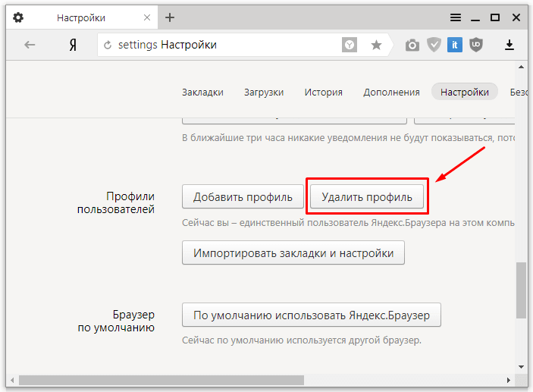Click the scroll-left arrow
Image resolution: width=533 pixels, height=392 pixels.
click(12, 380)
